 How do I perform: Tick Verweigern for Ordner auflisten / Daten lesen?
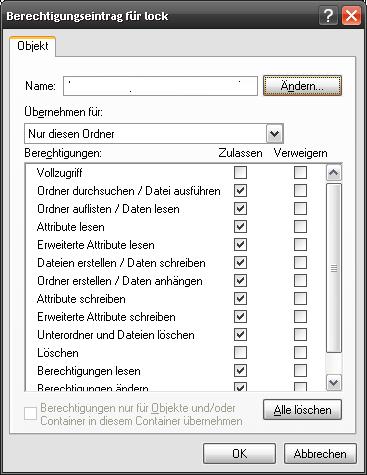coord(300,209)
